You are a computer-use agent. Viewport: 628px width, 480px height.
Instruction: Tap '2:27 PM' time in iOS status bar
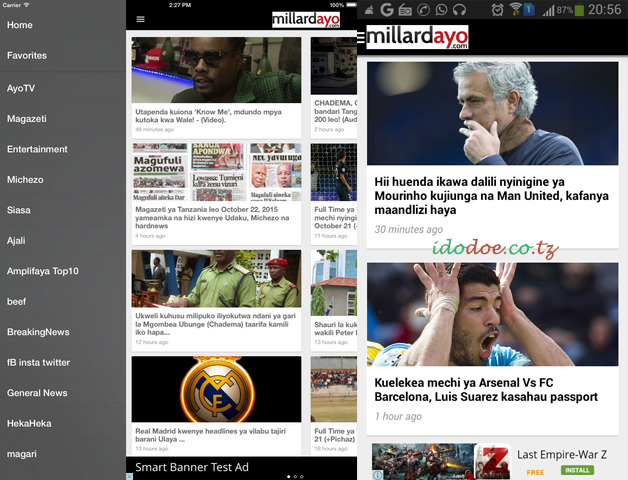pyautogui.click(x=180, y=5)
